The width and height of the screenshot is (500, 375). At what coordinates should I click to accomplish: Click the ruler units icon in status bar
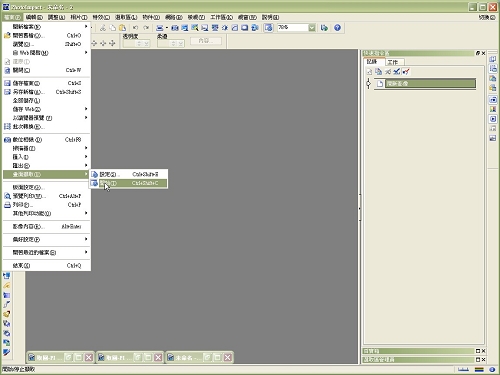pos(463,369)
